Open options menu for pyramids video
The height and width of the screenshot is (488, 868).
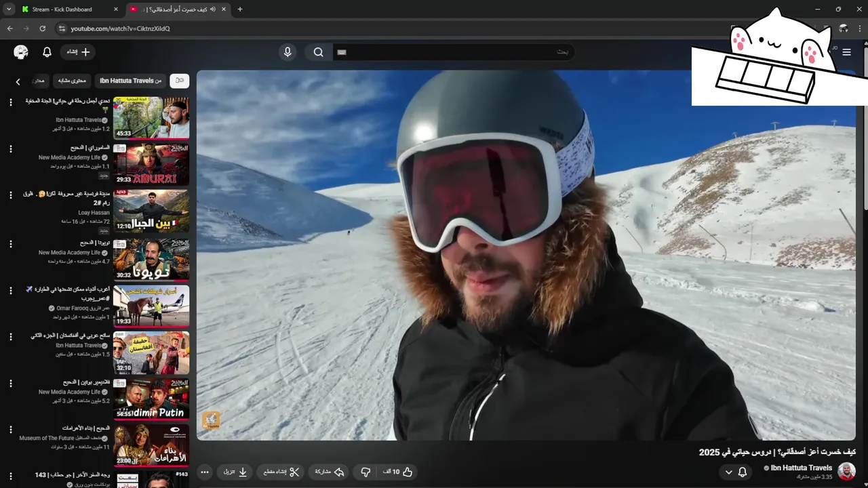10,430
